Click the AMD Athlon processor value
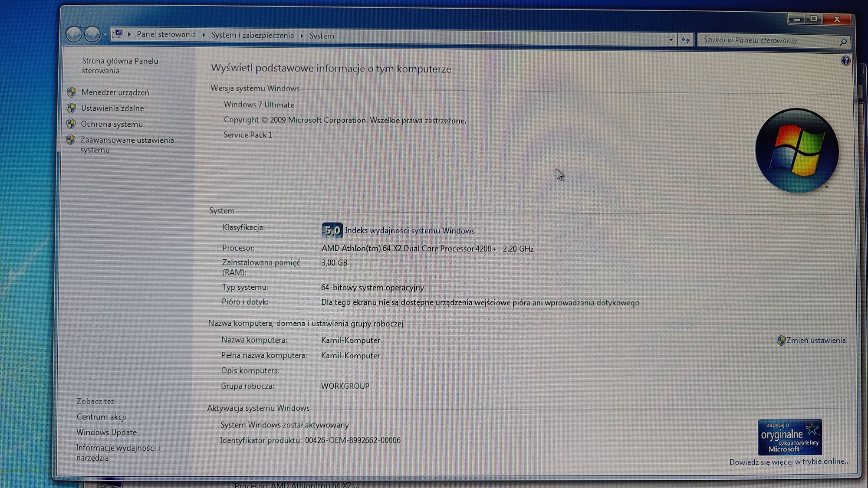This screenshot has width=868, height=488. [427, 249]
